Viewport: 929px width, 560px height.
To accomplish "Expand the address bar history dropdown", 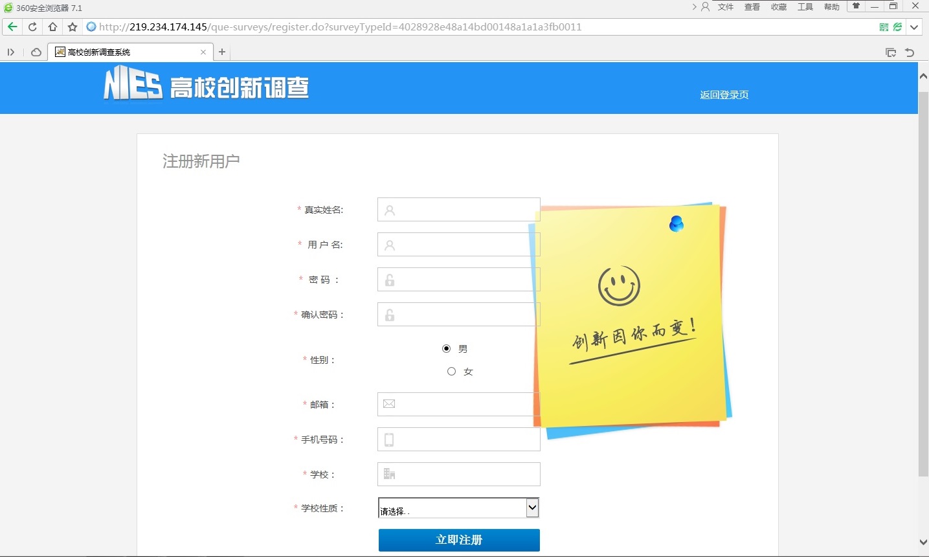I will click(914, 27).
